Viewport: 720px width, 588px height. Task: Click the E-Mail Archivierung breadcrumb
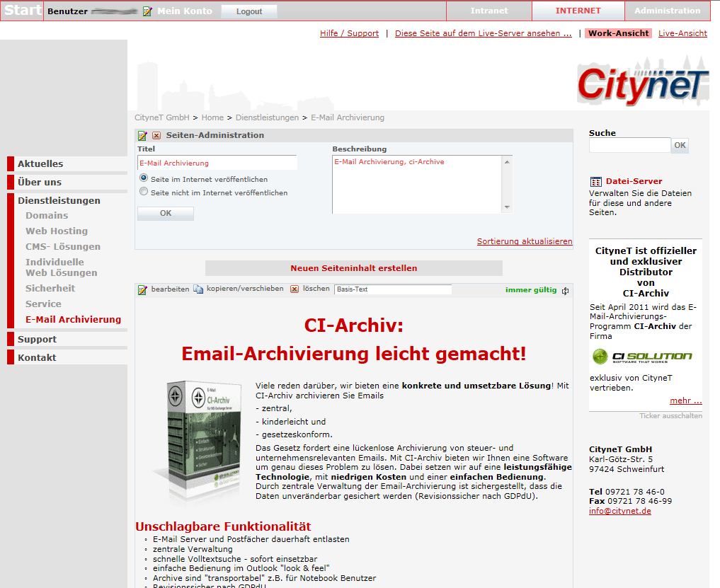point(347,117)
